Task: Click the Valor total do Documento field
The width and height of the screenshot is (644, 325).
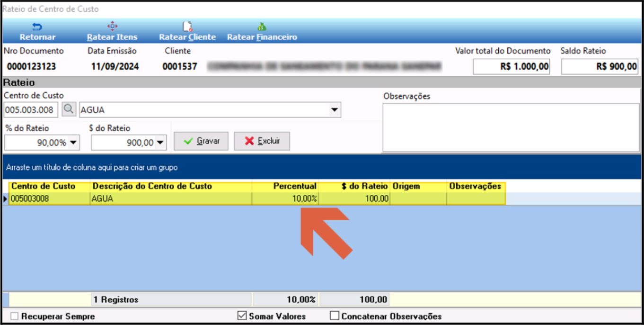Action: pyautogui.click(x=512, y=66)
